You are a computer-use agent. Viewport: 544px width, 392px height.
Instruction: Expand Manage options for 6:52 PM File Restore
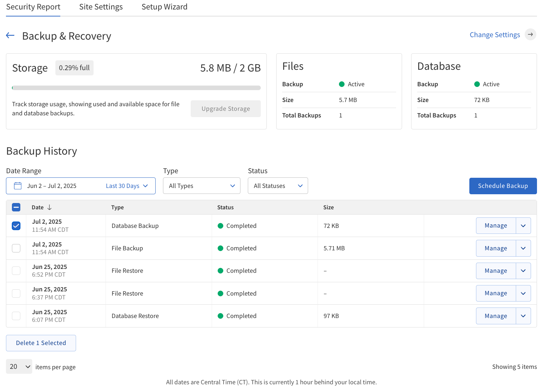523,271
